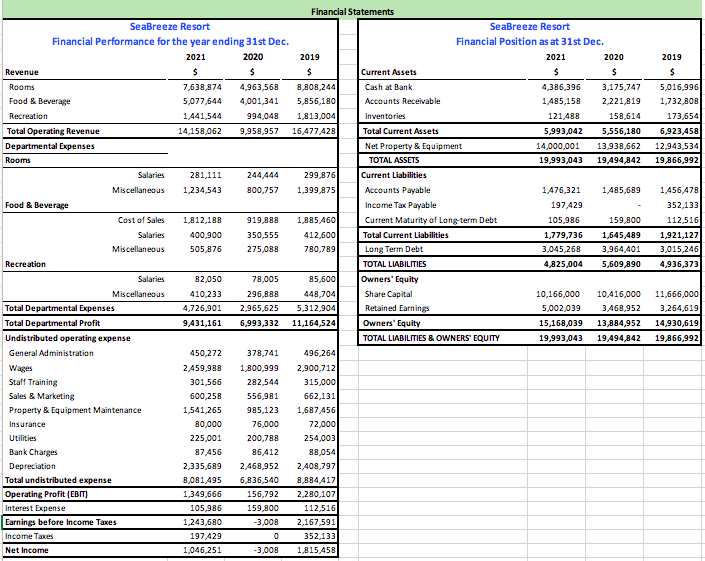Select the 8,081,495 total undistributed expense cell
Viewport: 705px width, 561px height.
click(202, 480)
